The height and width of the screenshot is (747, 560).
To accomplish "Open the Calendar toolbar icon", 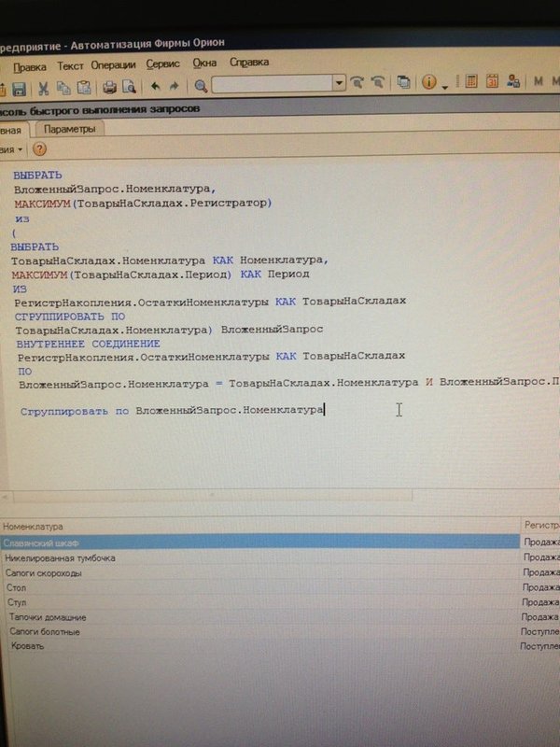I will click(x=494, y=82).
